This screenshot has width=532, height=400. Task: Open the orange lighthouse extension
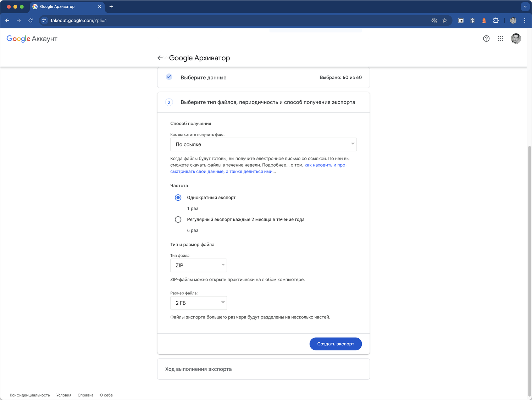pos(484,21)
